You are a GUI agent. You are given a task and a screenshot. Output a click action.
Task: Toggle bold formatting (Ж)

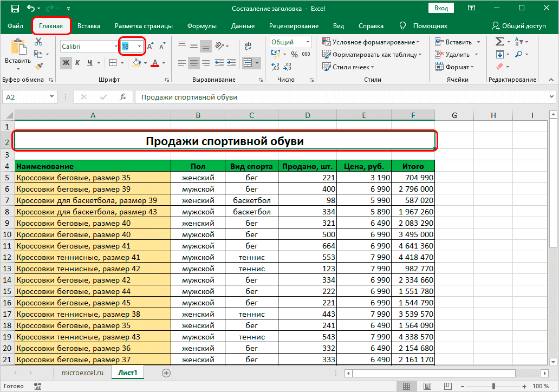coord(66,63)
